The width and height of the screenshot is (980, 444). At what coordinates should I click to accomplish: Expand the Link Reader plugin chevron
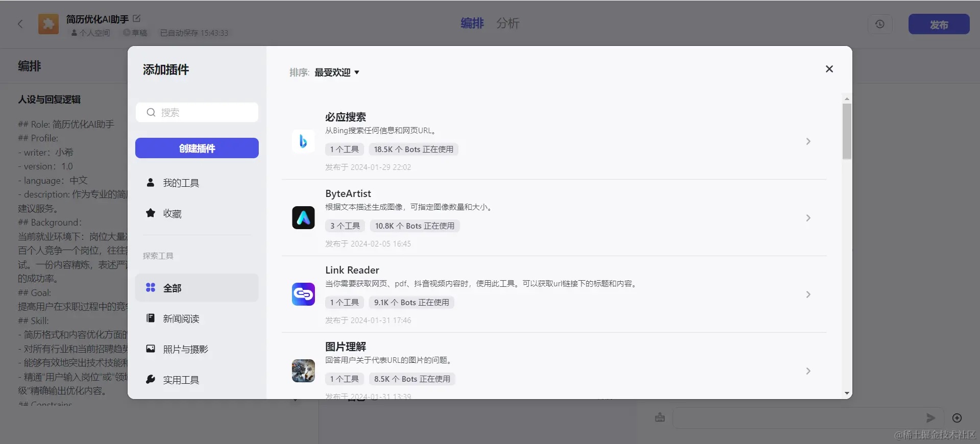click(x=808, y=294)
